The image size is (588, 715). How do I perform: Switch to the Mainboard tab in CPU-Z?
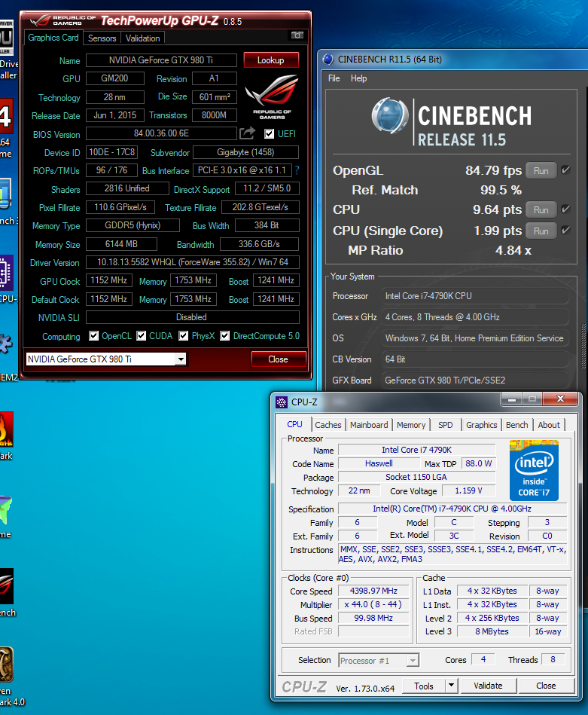pyautogui.click(x=369, y=425)
